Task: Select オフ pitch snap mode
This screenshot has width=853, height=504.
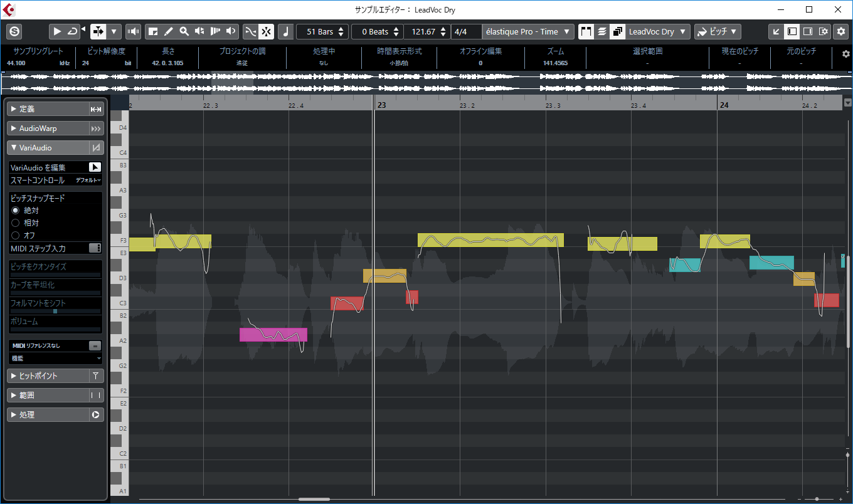Action: point(16,235)
